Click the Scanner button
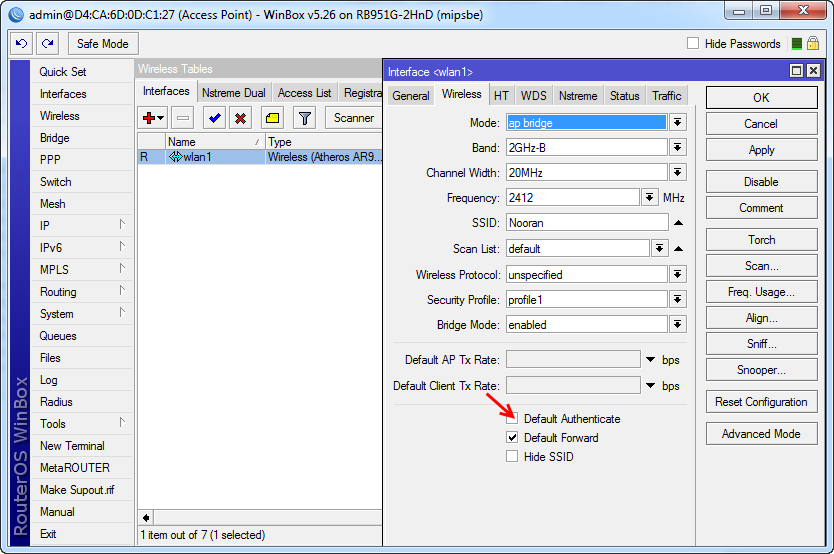 point(354,118)
